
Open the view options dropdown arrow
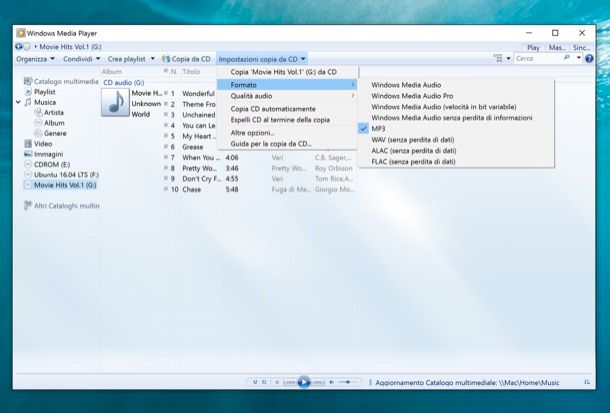tap(508, 59)
